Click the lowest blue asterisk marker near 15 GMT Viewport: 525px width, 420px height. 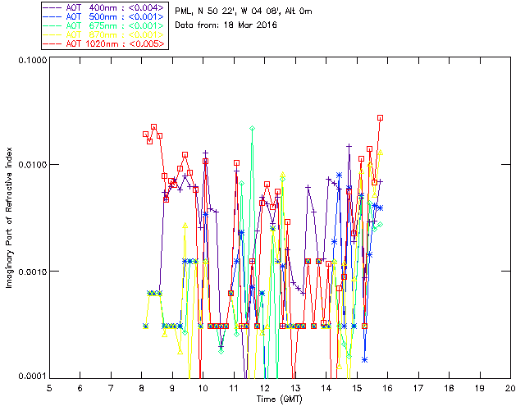coord(364,360)
